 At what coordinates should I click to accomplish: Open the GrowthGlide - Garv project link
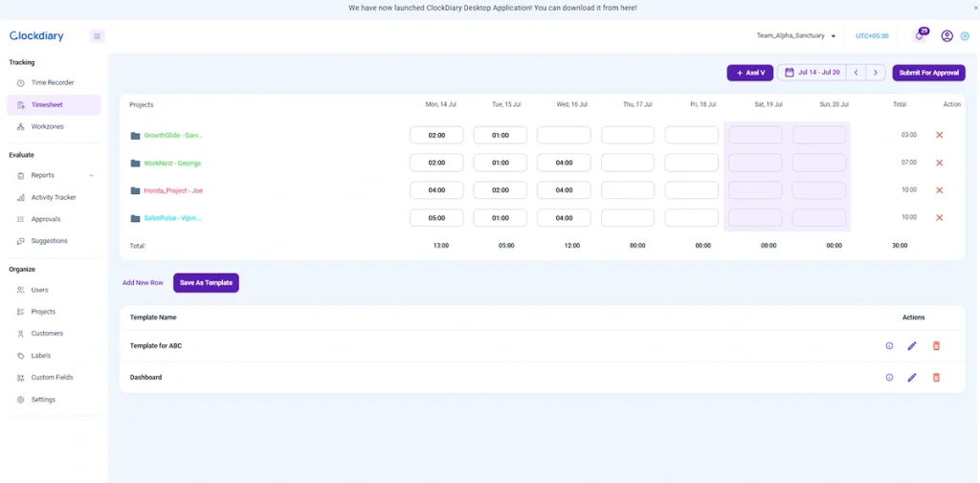(x=173, y=136)
